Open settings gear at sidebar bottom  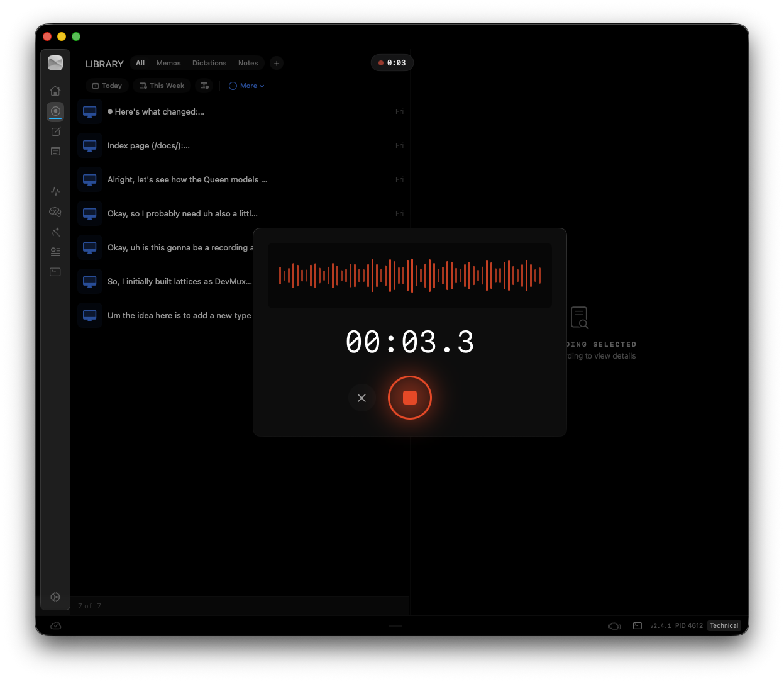click(55, 597)
